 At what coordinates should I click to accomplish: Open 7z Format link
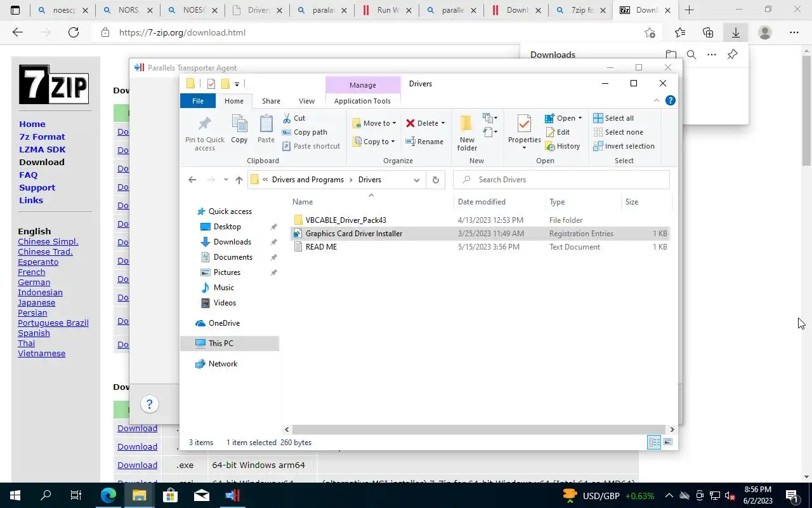[42, 137]
